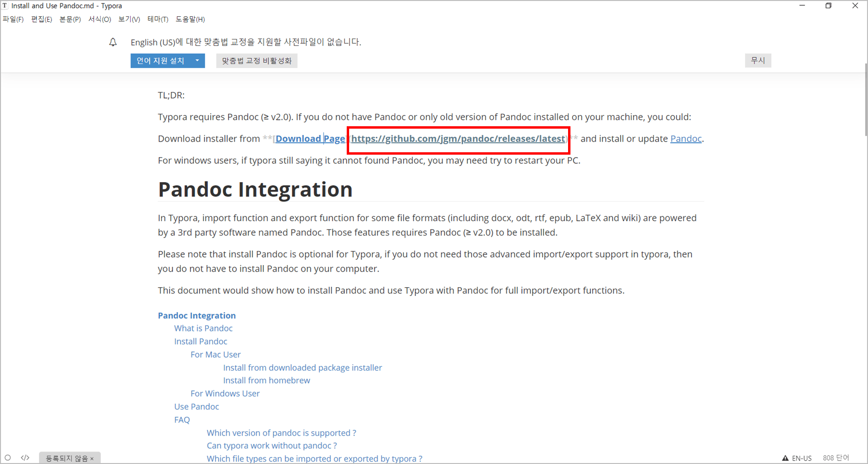Open the Download Page link text
Screen dimensions: 868x464
(311, 139)
